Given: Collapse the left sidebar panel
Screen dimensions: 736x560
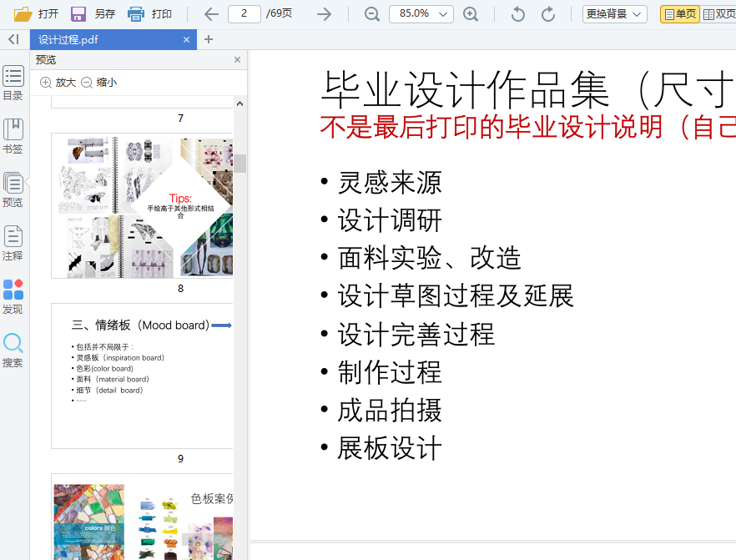Looking at the screenshot, I should [x=13, y=39].
